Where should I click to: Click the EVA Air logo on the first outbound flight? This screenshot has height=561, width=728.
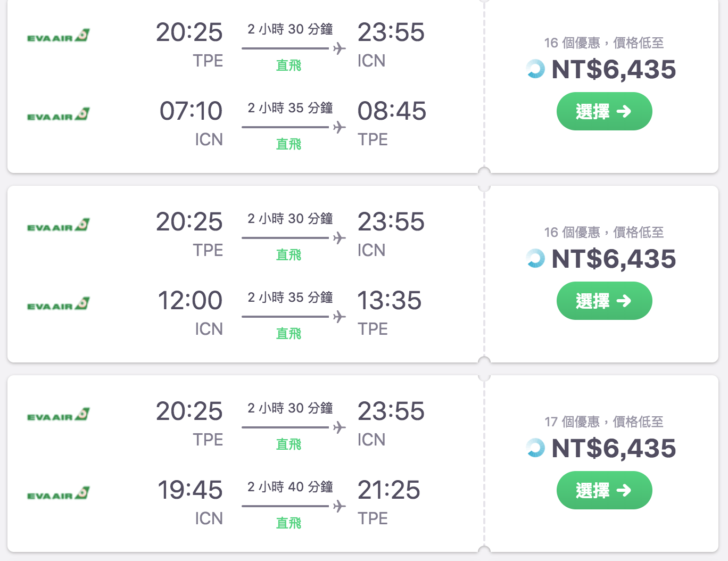pos(59,36)
